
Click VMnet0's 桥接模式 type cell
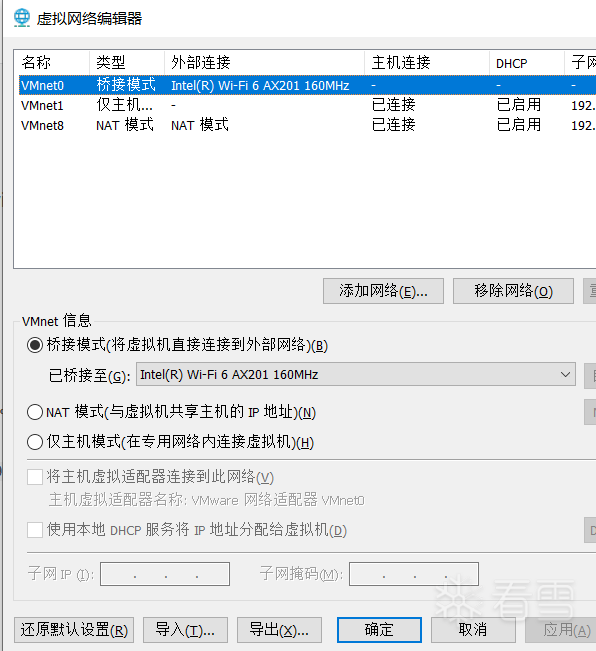coord(126,85)
